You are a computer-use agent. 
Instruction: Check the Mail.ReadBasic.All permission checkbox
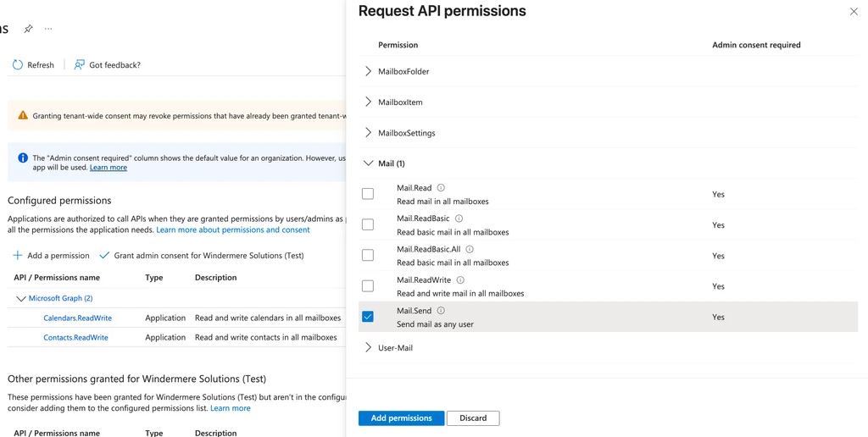(368, 255)
